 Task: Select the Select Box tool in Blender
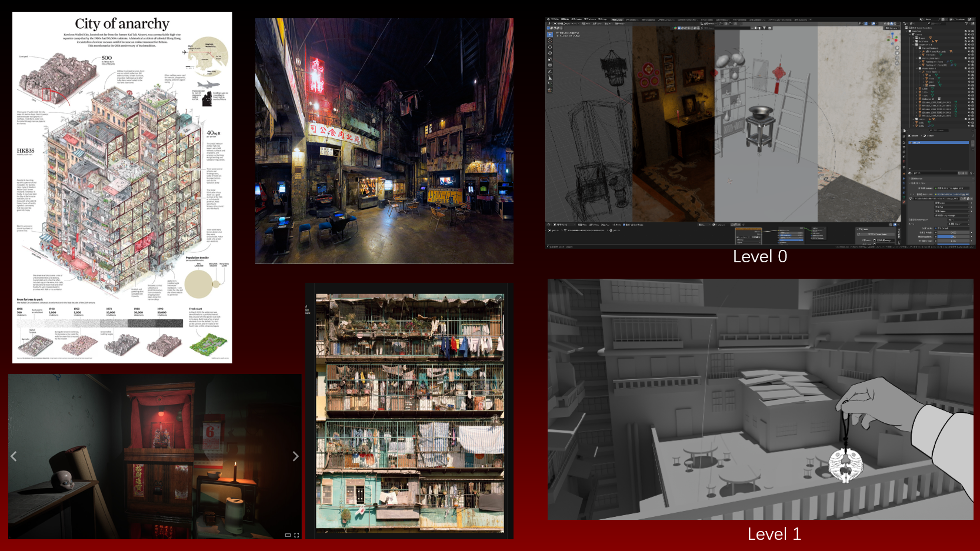tap(550, 34)
